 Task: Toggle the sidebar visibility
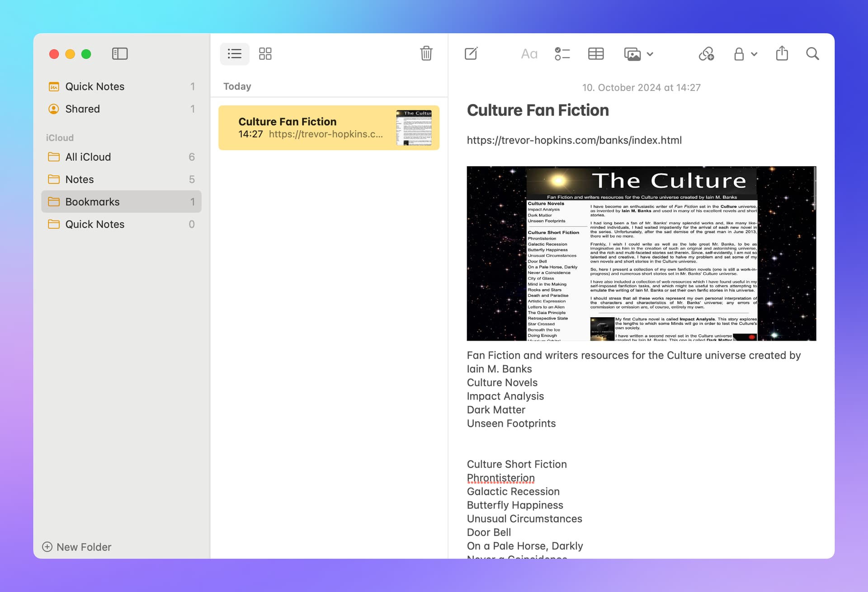tap(120, 54)
